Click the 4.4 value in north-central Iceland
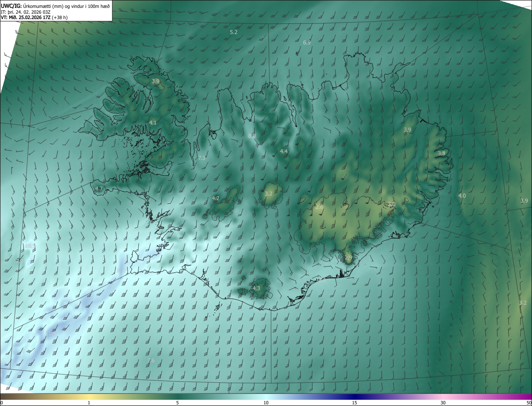 point(284,151)
